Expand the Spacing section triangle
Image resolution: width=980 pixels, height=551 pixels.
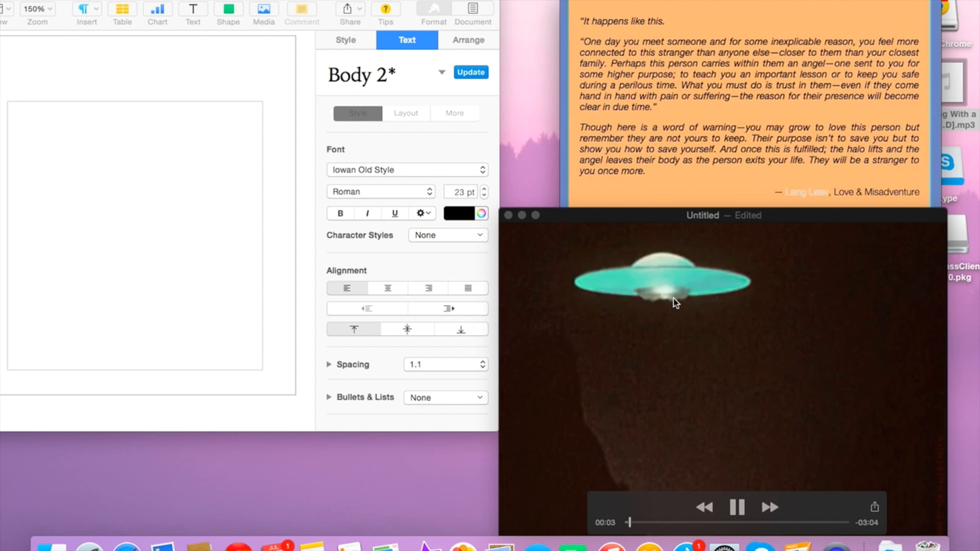[329, 364]
